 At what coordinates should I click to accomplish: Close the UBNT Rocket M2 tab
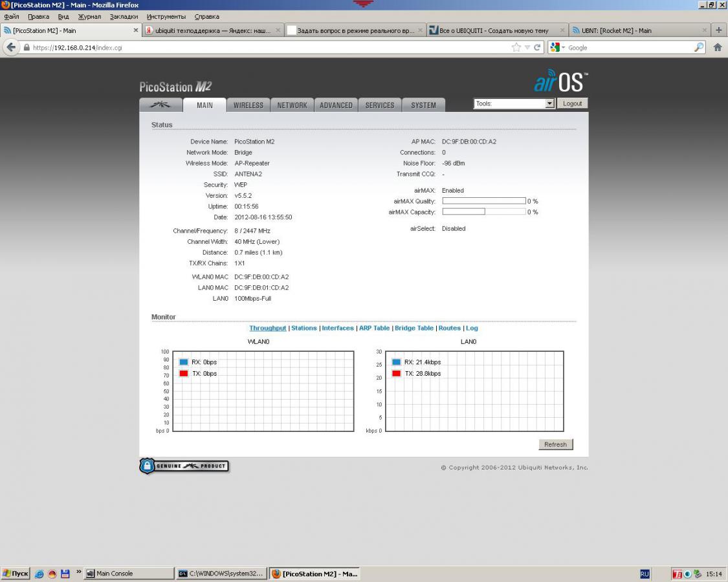(x=704, y=30)
